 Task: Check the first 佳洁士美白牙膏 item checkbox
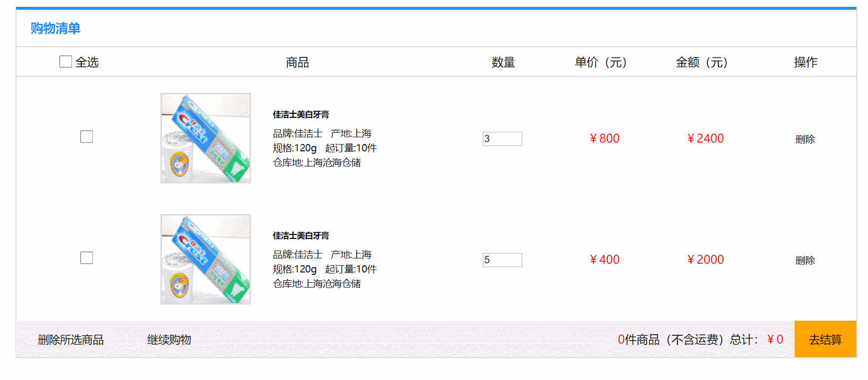tap(86, 137)
